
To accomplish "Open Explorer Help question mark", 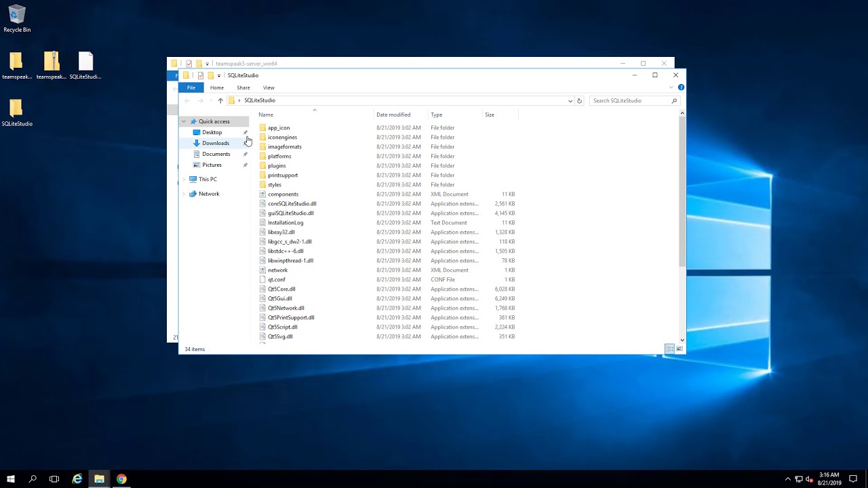I will coord(681,87).
